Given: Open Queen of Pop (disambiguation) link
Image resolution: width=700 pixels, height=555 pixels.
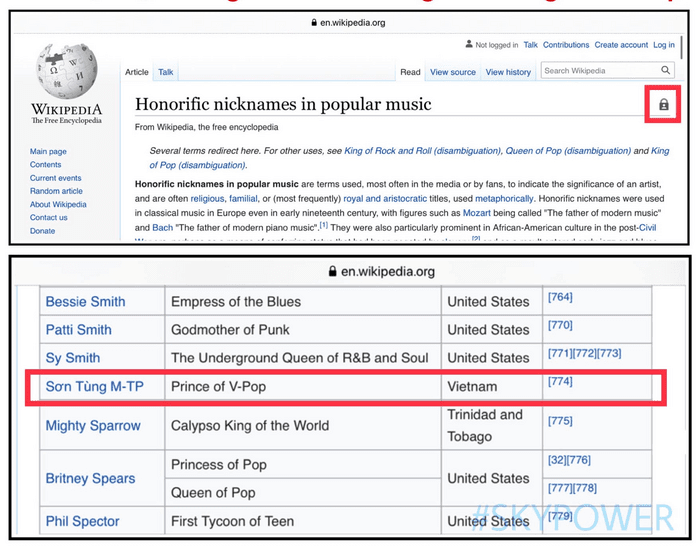Looking at the screenshot, I should 568,151.
